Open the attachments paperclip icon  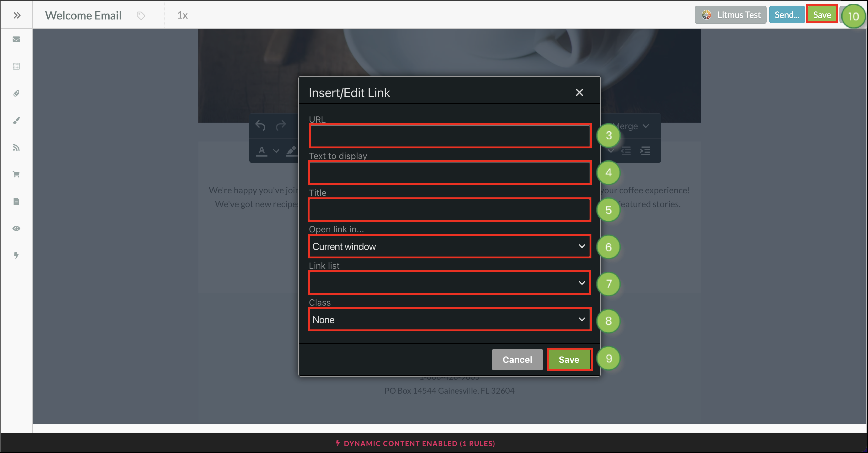click(x=16, y=93)
